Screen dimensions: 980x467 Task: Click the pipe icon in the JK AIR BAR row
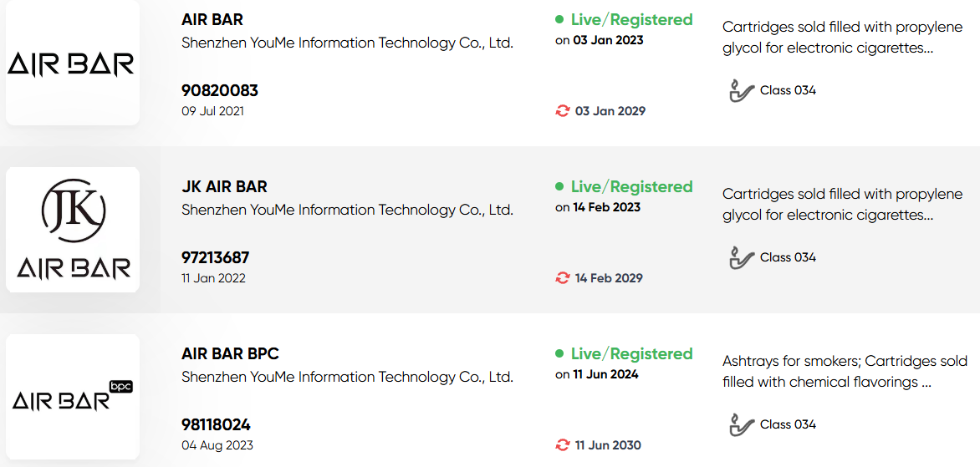[x=741, y=257]
